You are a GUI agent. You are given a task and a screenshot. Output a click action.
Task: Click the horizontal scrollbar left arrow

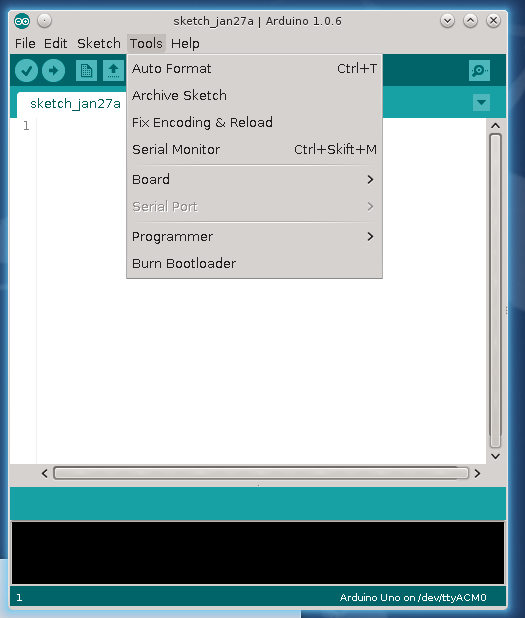(x=45, y=473)
